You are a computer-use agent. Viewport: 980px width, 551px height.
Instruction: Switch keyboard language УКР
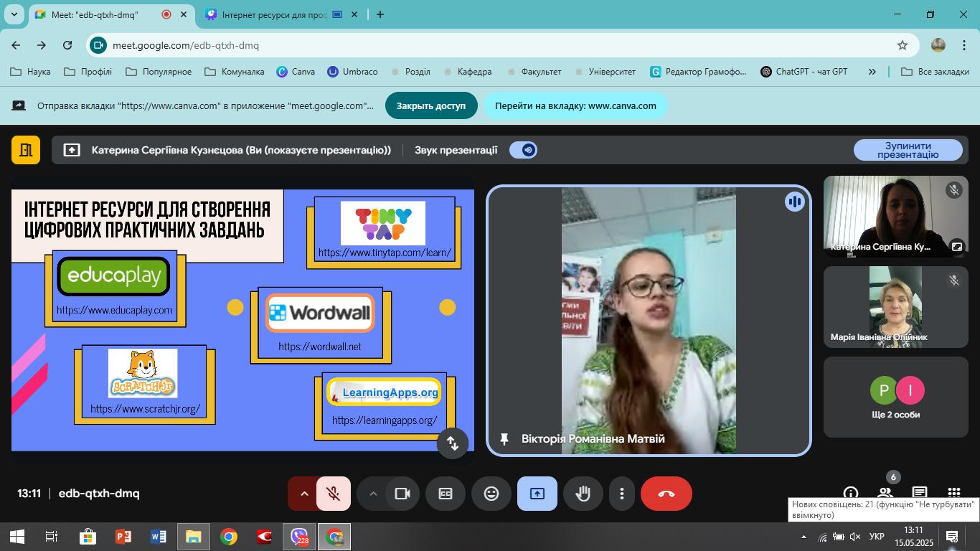(x=876, y=537)
